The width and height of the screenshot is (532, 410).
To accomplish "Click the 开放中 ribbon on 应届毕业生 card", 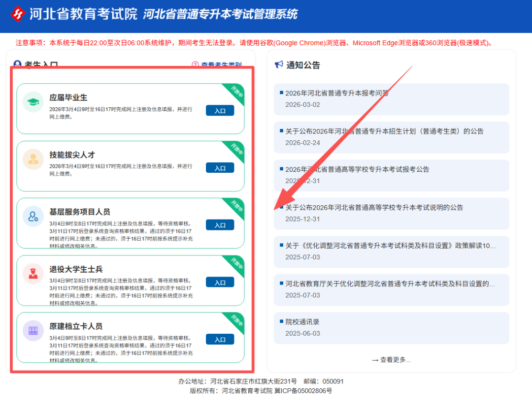I will (x=236, y=92).
